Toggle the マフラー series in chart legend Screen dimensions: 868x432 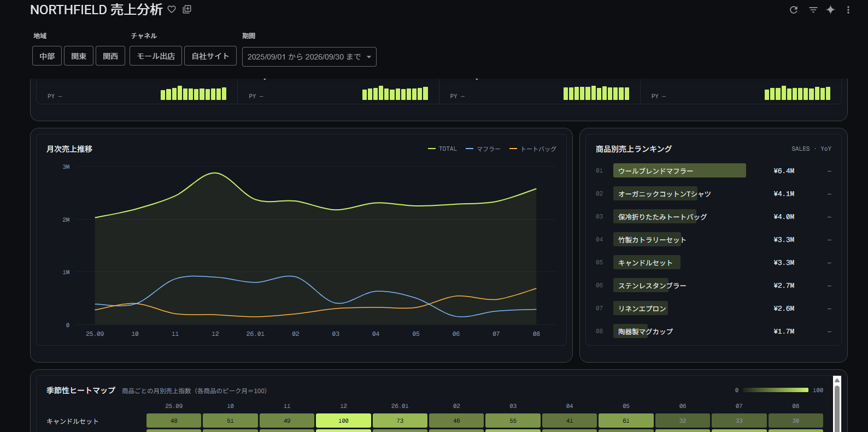[483, 149]
